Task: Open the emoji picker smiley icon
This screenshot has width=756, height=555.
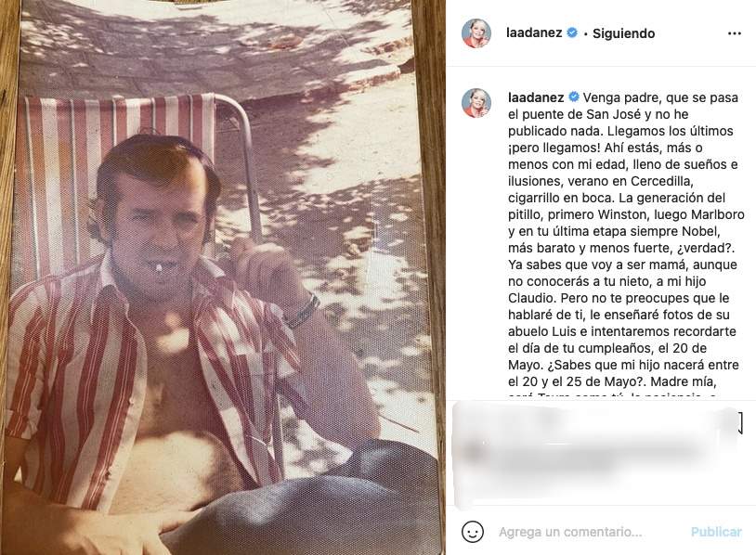Action: pos(473,532)
